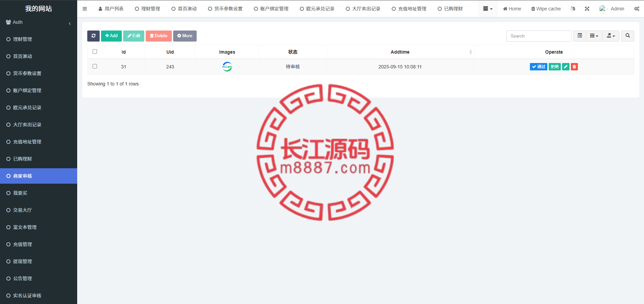Viewport: 644px width, 304px height.
Task: Click the 待审核 status cell
Action: 293,67
